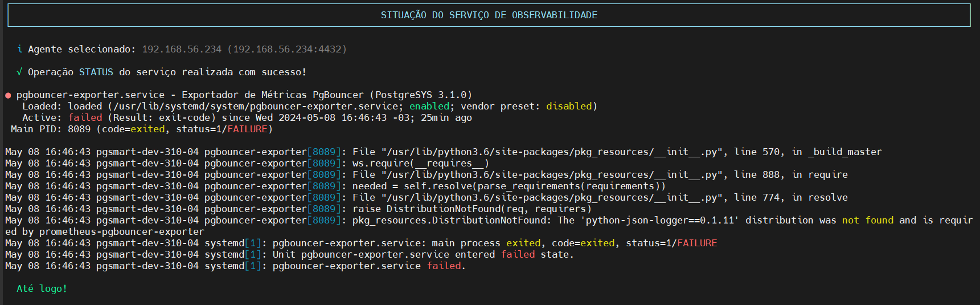This screenshot has width=980, height=305.
Task: Click the log text 'Unit pgbouncer-exporter.service entered failed state.'
Action: click(424, 254)
